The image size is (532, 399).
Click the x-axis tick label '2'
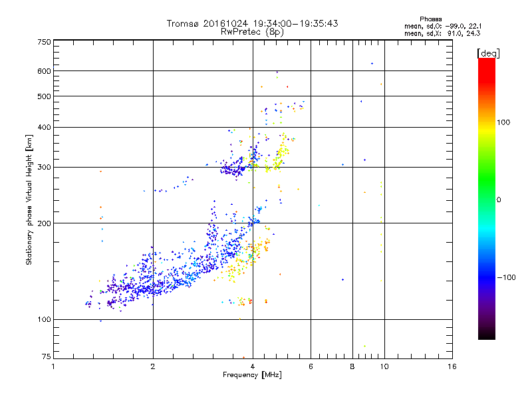[x=153, y=366]
